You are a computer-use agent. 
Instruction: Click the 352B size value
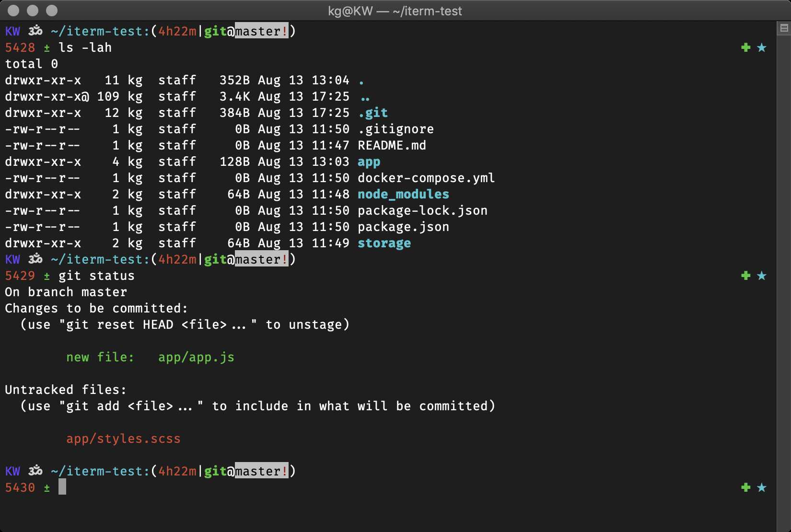(235, 80)
